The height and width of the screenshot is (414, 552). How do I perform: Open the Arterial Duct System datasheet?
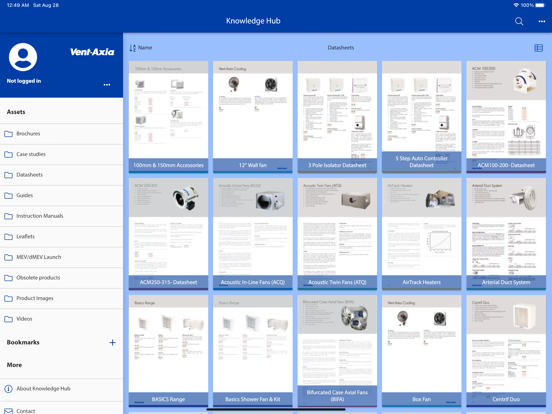click(506, 234)
